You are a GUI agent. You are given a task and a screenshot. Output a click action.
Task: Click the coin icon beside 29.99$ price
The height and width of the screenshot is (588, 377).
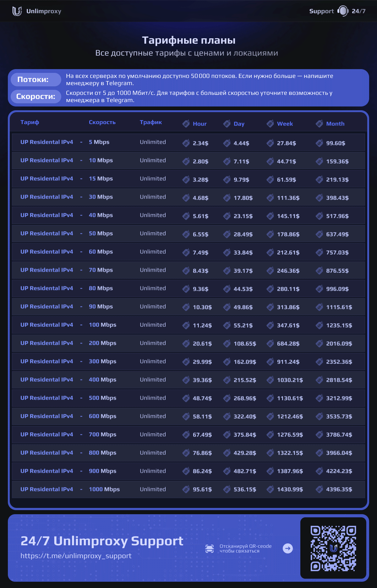click(186, 362)
